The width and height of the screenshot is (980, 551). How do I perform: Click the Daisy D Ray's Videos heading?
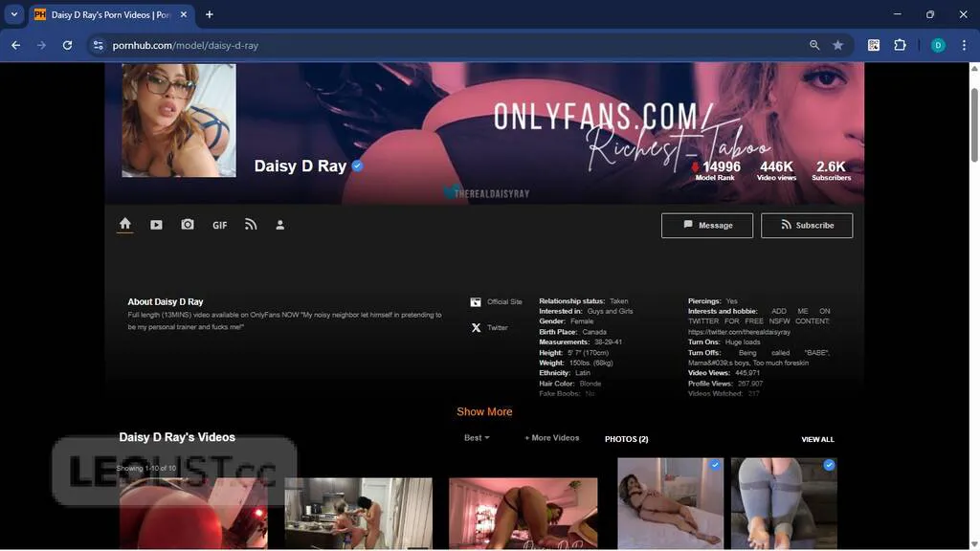pyautogui.click(x=177, y=437)
